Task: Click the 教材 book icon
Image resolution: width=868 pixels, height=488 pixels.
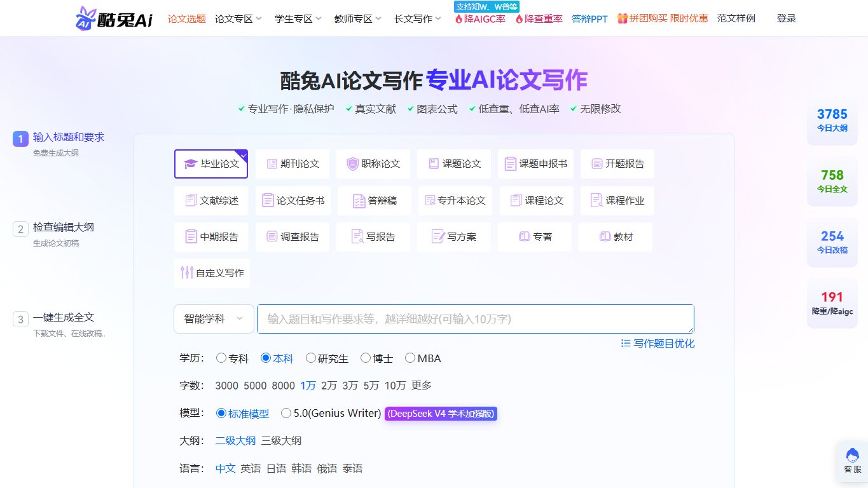Action: (605, 236)
